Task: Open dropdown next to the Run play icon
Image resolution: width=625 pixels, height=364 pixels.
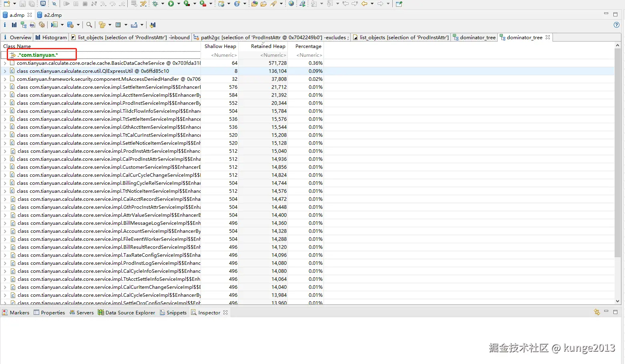Action: [179, 4]
